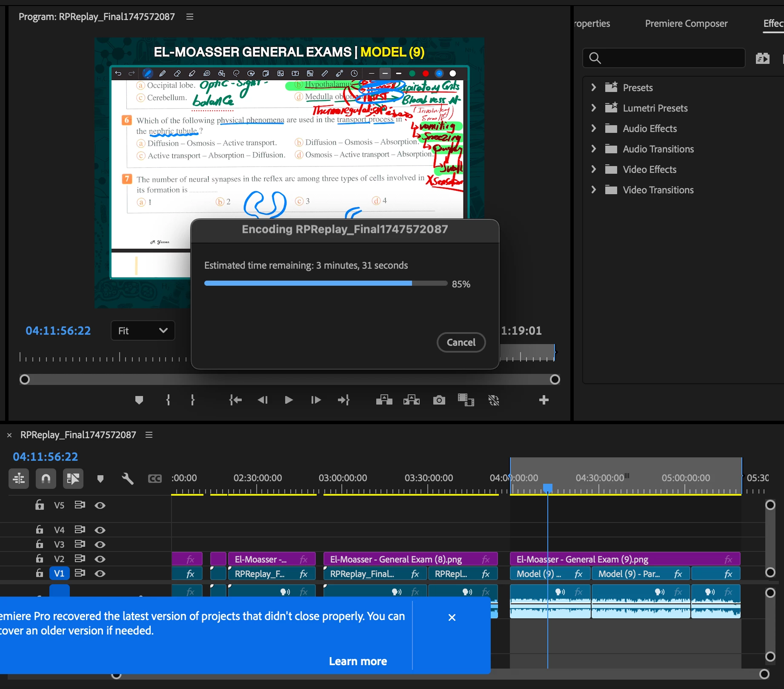Click the new custom bin icon in Effects
Viewport: 784px width, 689px height.
[x=763, y=58]
